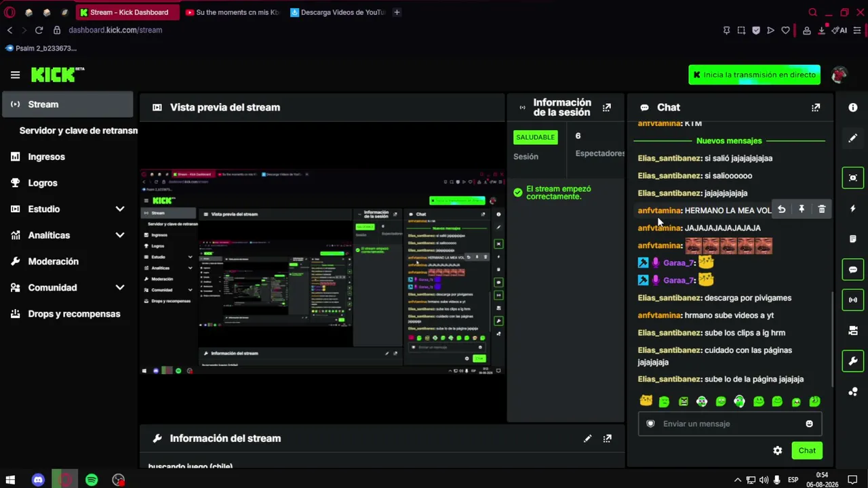Click the camera/video icon in right sidebar
The image size is (868, 488).
853,331
